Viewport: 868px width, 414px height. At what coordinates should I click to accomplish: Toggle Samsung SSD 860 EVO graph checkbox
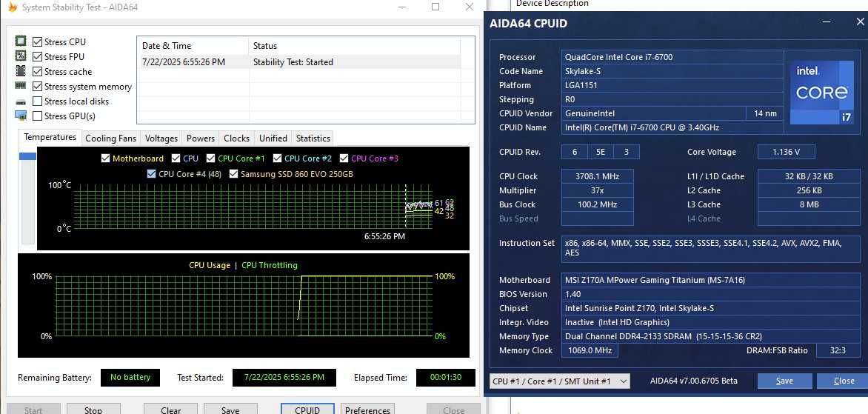(x=233, y=174)
